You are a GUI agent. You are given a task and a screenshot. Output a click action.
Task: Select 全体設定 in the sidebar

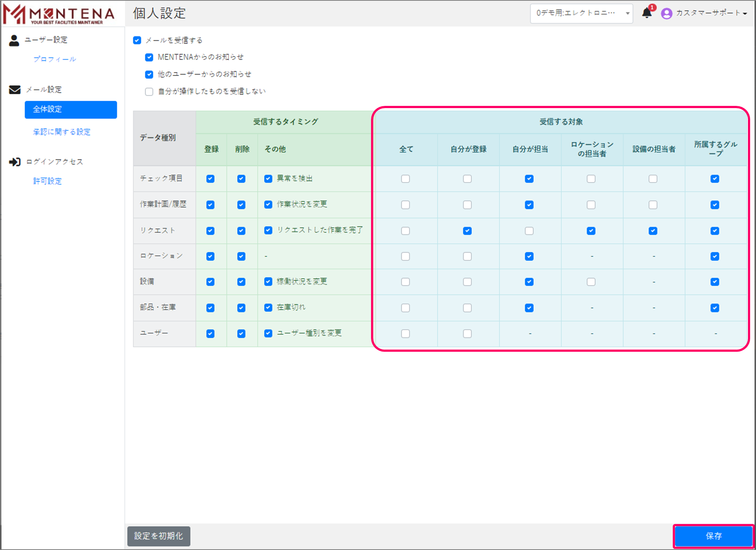click(x=71, y=110)
